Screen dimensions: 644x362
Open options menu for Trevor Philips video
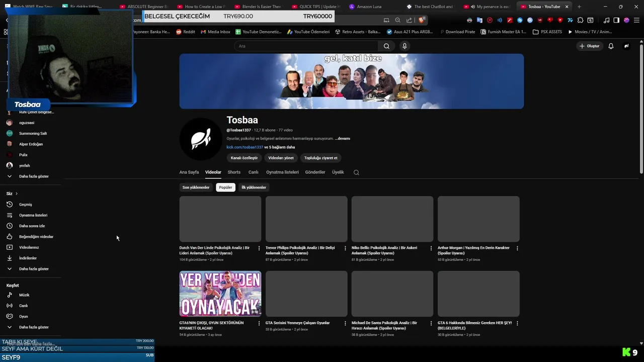click(x=345, y=248)
